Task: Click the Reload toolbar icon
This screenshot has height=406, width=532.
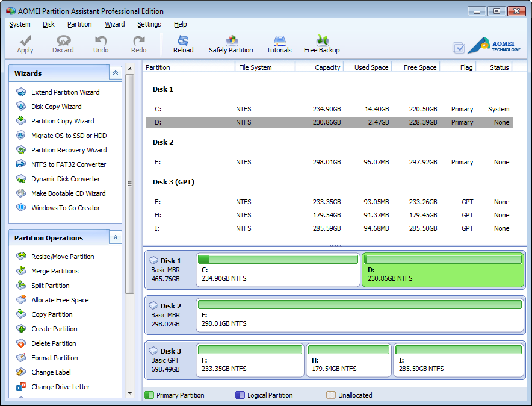Action: click(x=183, y=43)
